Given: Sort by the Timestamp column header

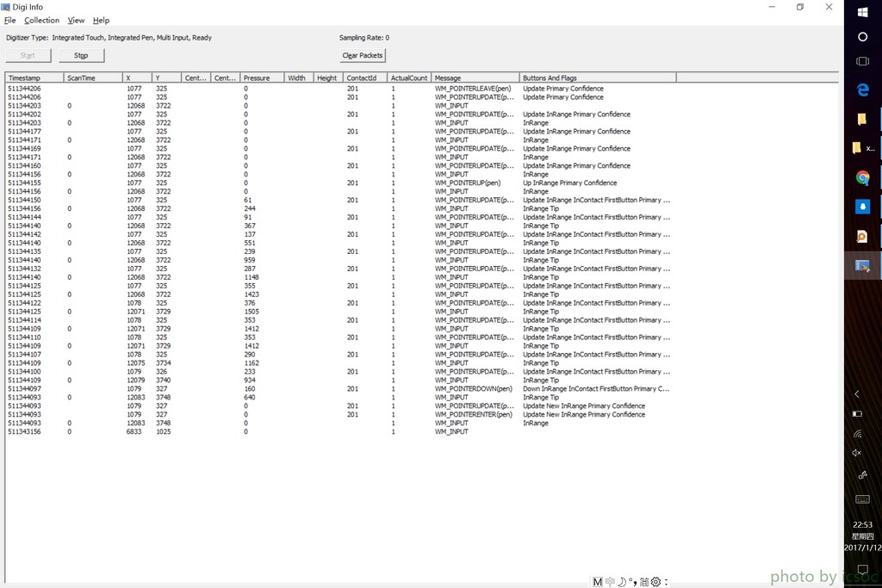Looking at the screenshot, I should pyautogui.click(x=34, y=77).
